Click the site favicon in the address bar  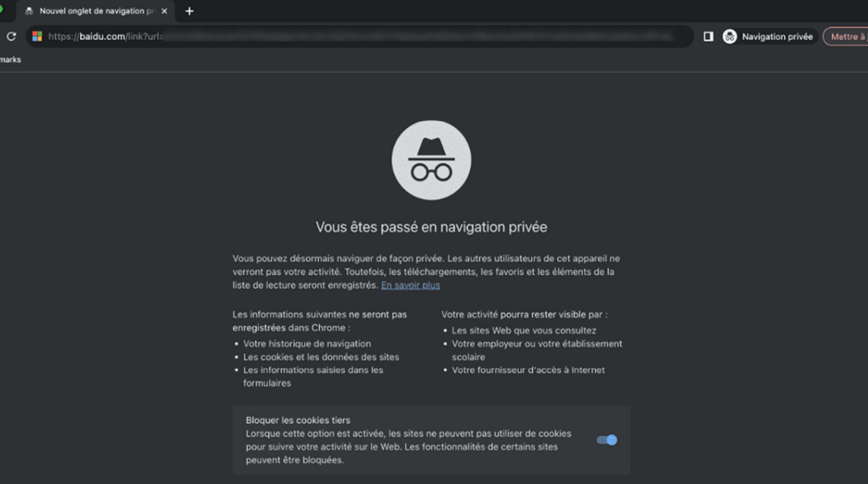click(37, 36)
